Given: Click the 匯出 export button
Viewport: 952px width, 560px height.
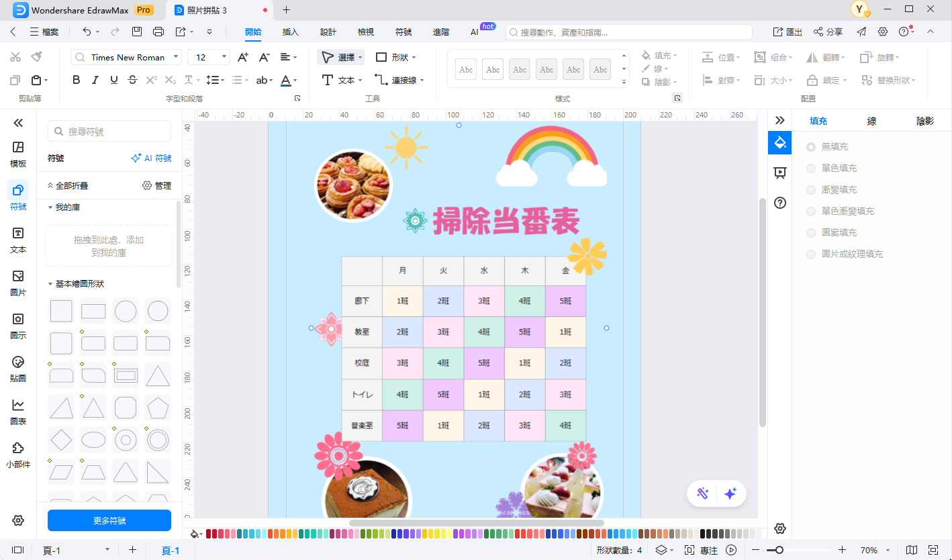Looking at the screenshot, I should click(794, 31).
